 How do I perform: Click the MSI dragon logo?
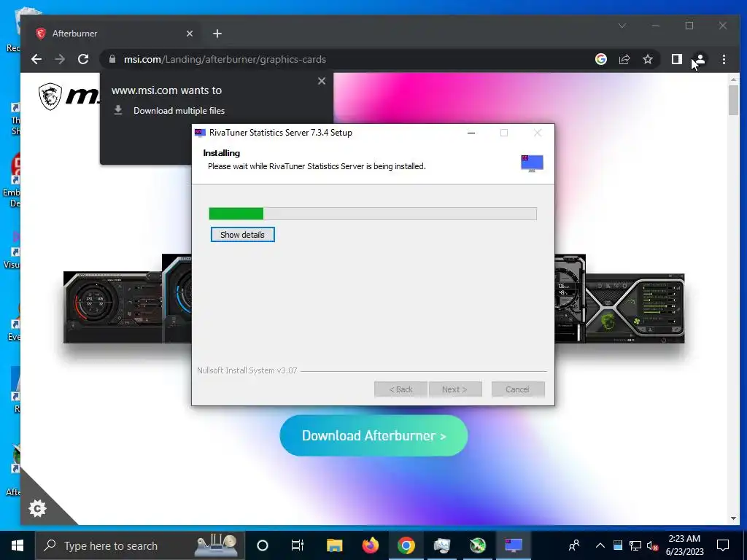click(x=50, y=96)
